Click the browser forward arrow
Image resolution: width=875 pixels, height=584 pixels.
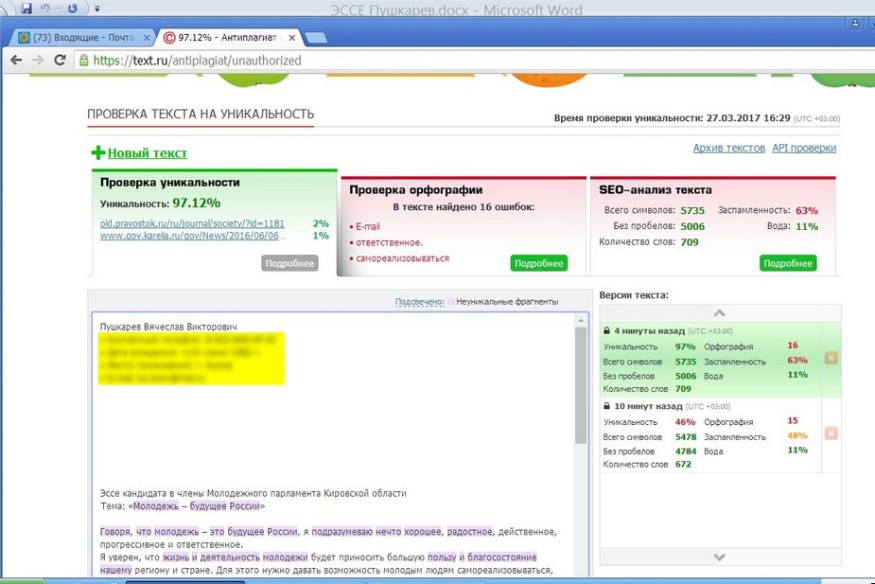(38, 60)
